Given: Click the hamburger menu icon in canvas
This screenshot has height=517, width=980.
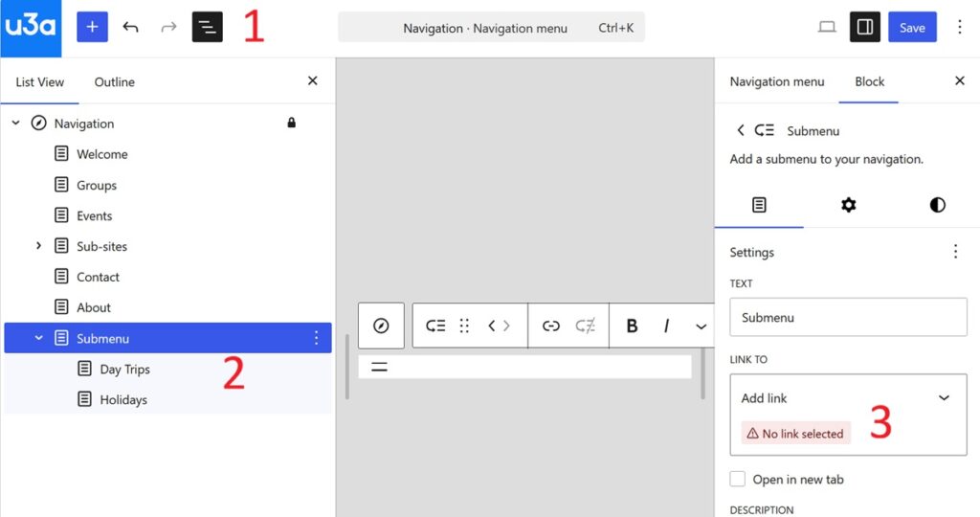Looking at the screenshot, I should [x=379, y=367].
